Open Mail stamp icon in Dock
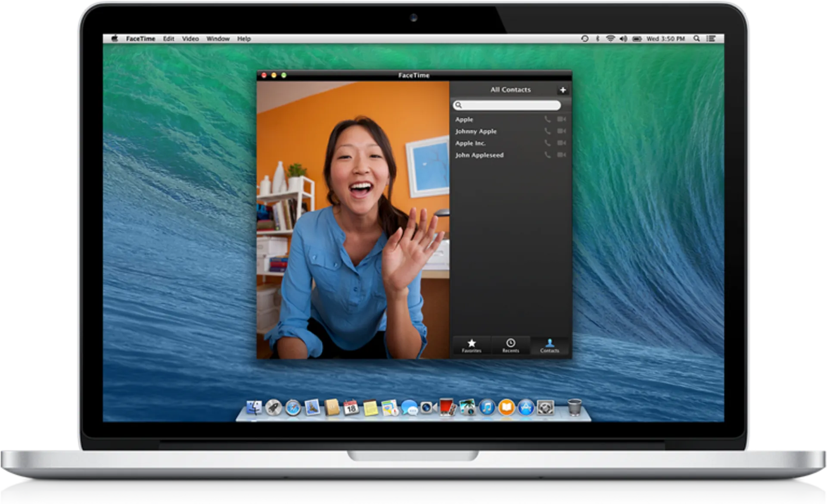Viewport: 827px width, 504px height. pyautogui.click(x=312, y=408)
